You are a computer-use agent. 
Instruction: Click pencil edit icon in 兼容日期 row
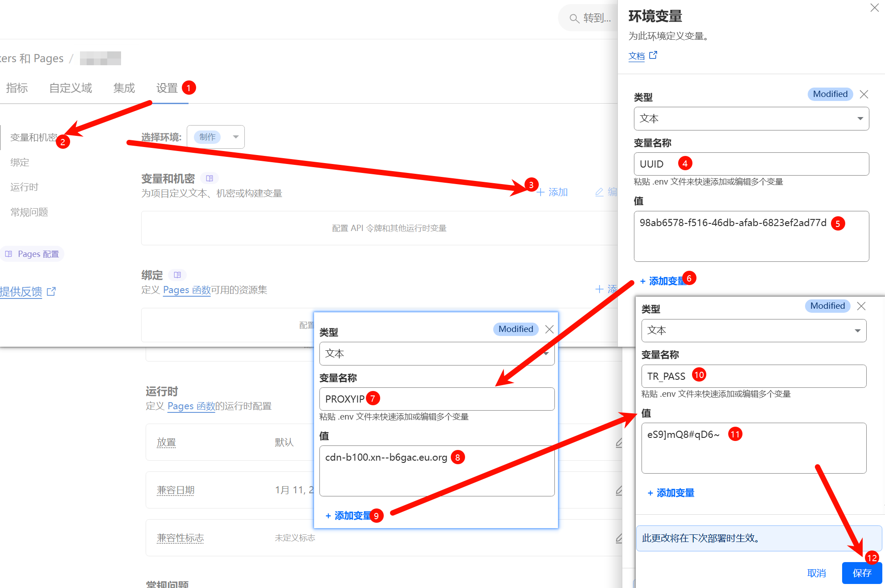click(619, 490)
